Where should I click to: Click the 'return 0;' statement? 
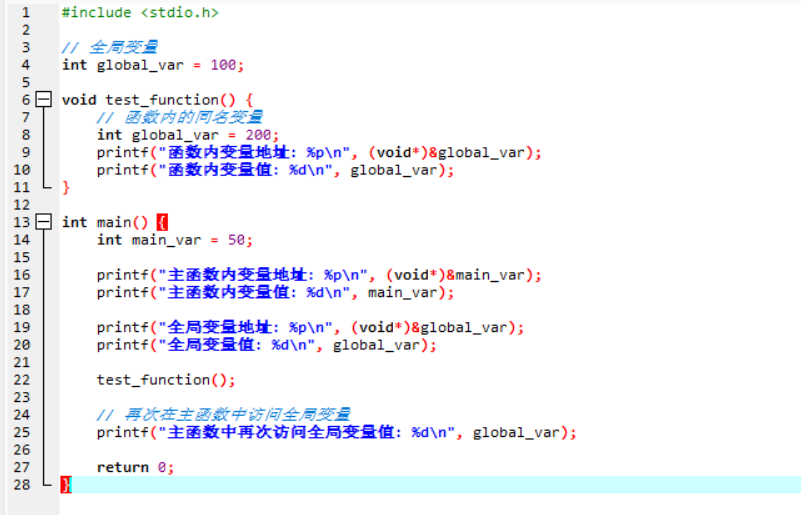[x=135, y=467]
